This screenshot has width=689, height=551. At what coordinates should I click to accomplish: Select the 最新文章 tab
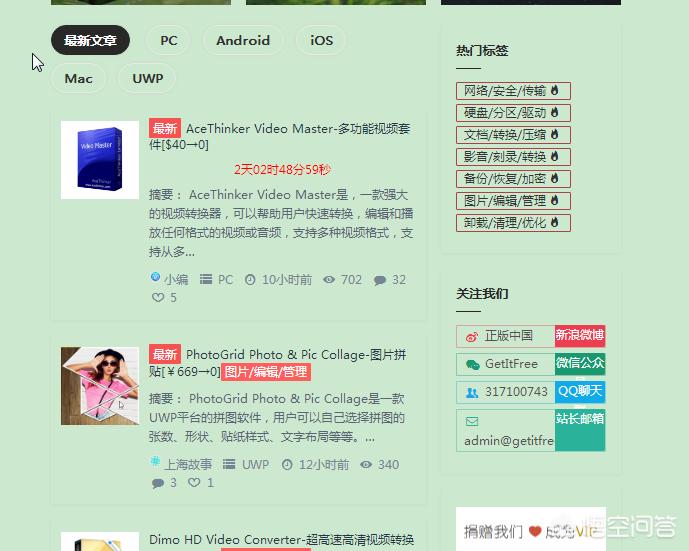point(90,40)
